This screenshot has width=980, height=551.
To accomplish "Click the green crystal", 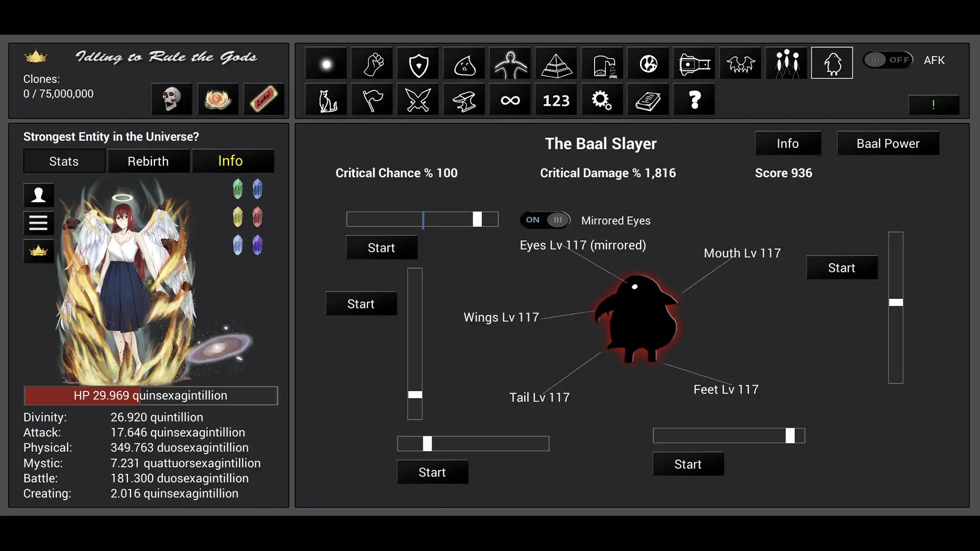I will [x=237, y=189].
